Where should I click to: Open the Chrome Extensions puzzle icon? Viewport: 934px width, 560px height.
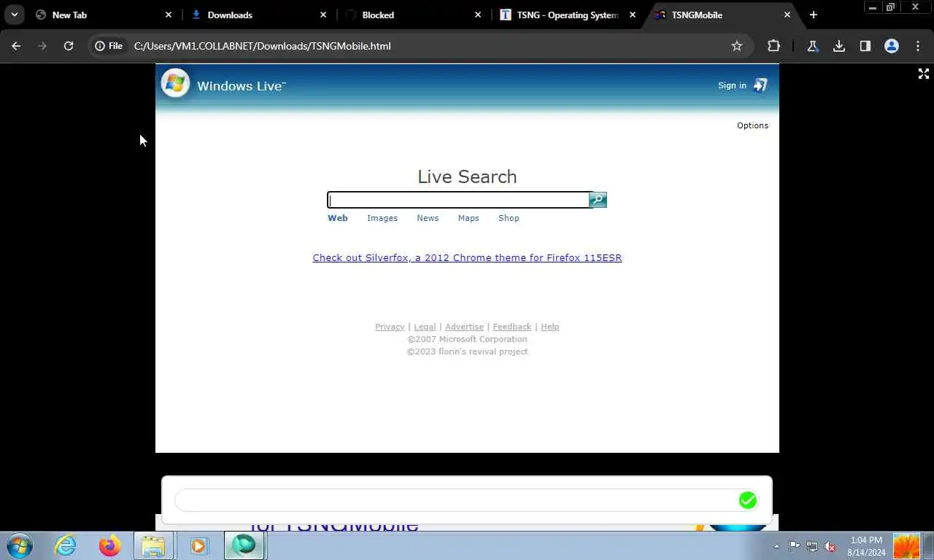(773, 46)
